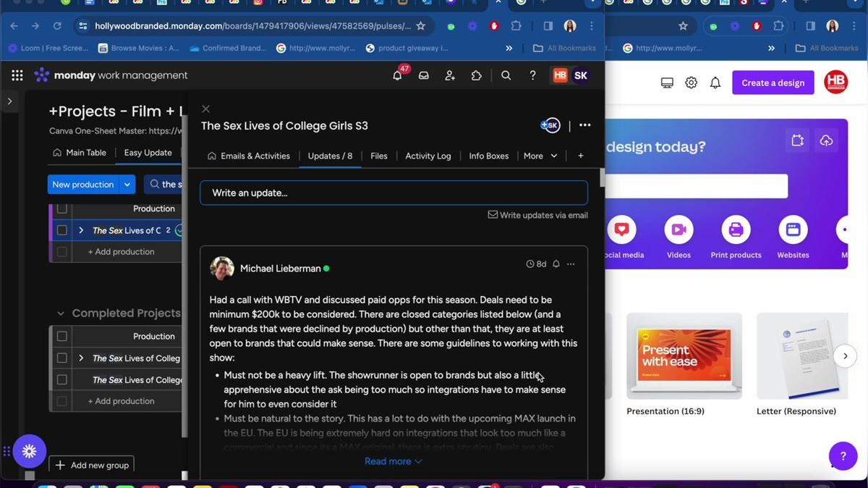Image resolution: width=868 pixels, height=488 pixels.
Task: Open the floating purple gear widget
Action: (29, 451)
